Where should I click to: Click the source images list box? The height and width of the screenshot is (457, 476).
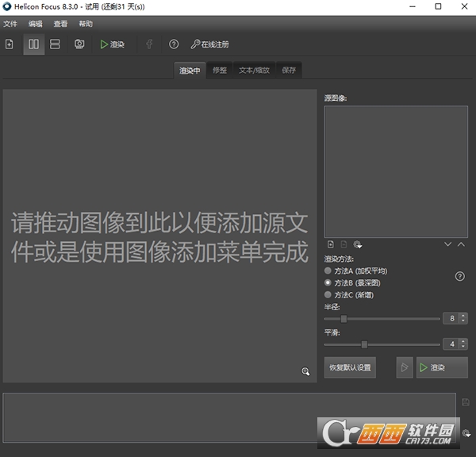(x=396, y=171)
